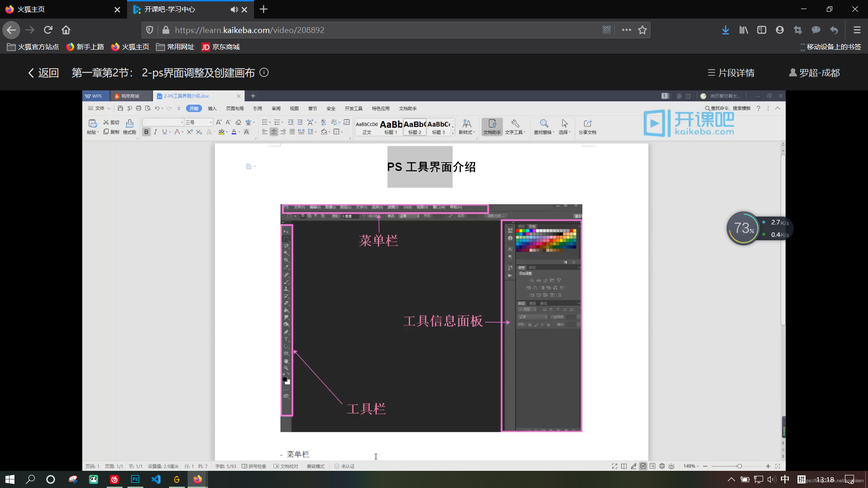Click the Firefox address bar URL
Screen dimensions: 868x488
click(250, 30)
